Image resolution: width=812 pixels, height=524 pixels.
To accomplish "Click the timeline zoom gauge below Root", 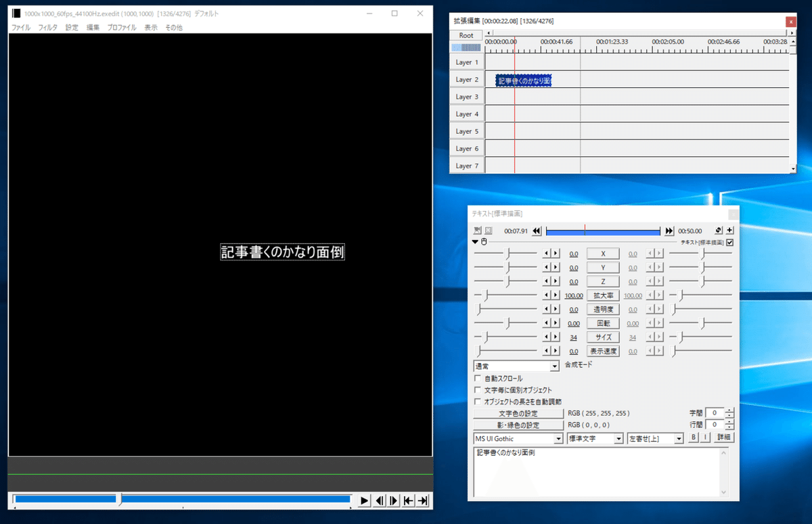I will click(x=466, y=47).
